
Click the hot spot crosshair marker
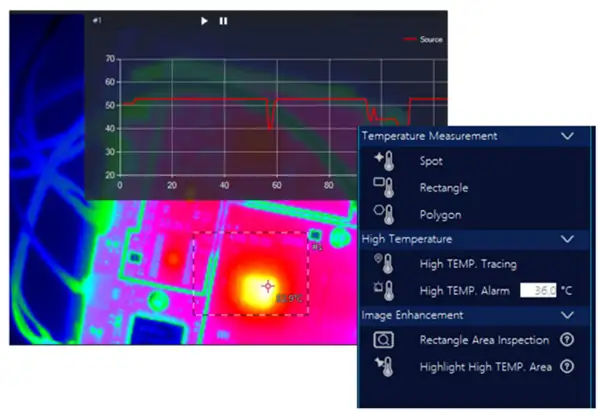267,286
